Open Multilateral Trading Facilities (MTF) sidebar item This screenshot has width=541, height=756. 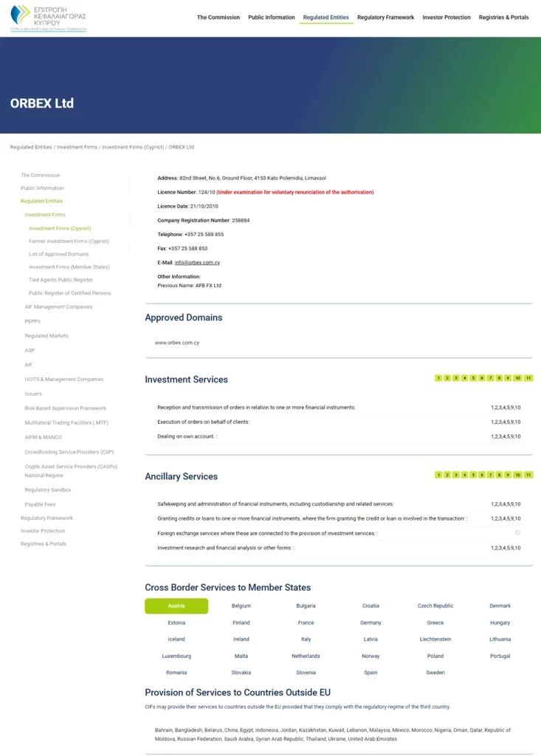click(x=66, y=423)
